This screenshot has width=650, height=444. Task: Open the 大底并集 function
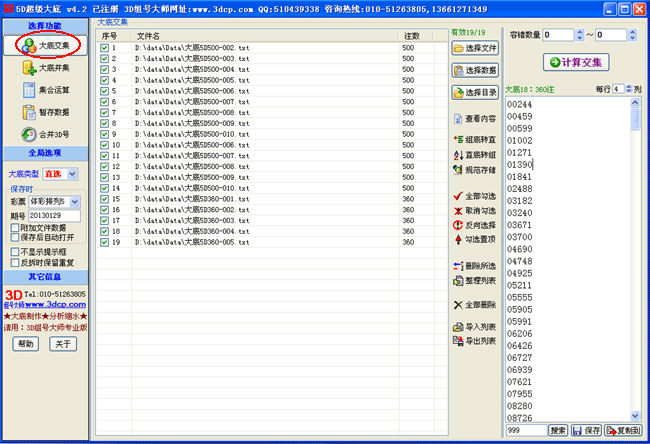pos(45,68)
